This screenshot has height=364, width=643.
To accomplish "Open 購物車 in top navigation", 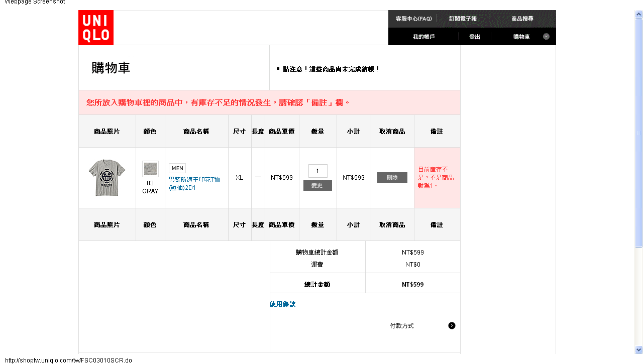I will [521, 37].
